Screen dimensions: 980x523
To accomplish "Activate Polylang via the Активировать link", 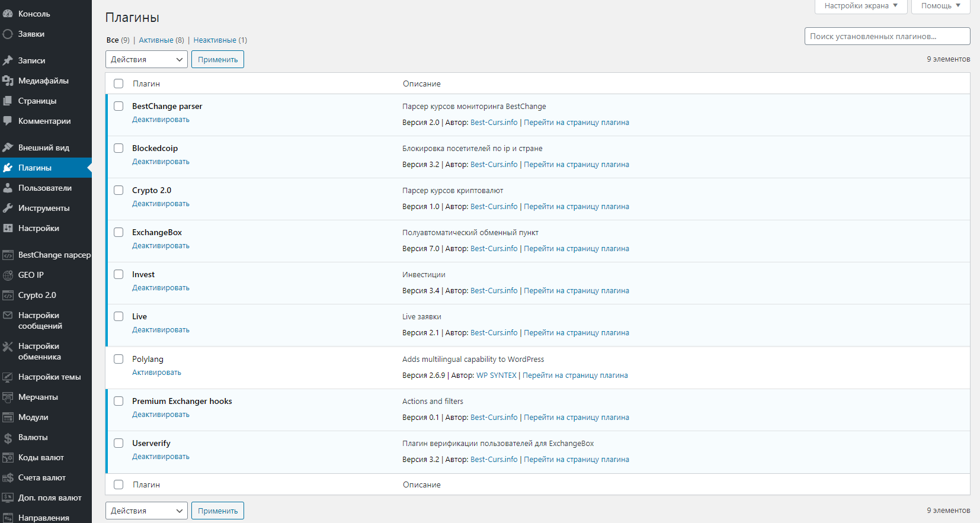I will pyautogui.click(x=156, y=373).
